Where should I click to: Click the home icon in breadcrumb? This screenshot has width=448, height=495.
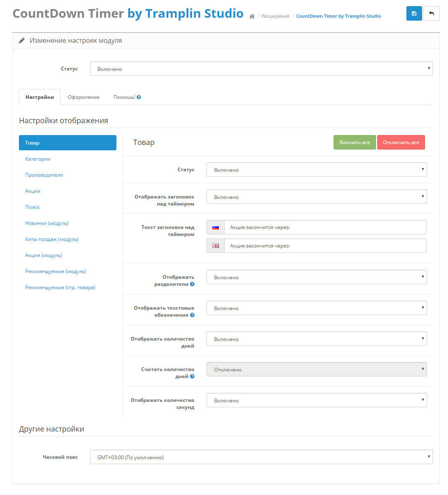[x=252, y=16]
